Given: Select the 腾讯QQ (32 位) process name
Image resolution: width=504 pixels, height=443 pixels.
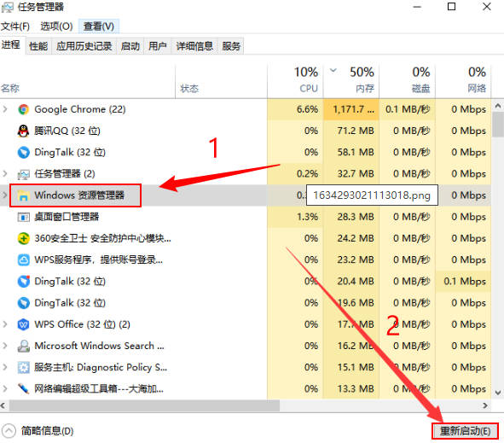Looking at the screenshot, I should pyautogui.click(x=67, y=131).
